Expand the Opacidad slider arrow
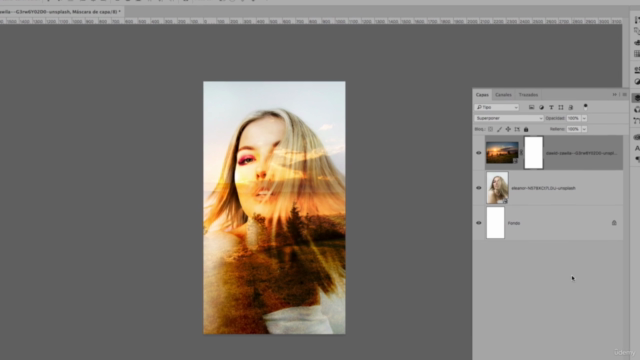This screenshot has width=640, height=360. 584,118
